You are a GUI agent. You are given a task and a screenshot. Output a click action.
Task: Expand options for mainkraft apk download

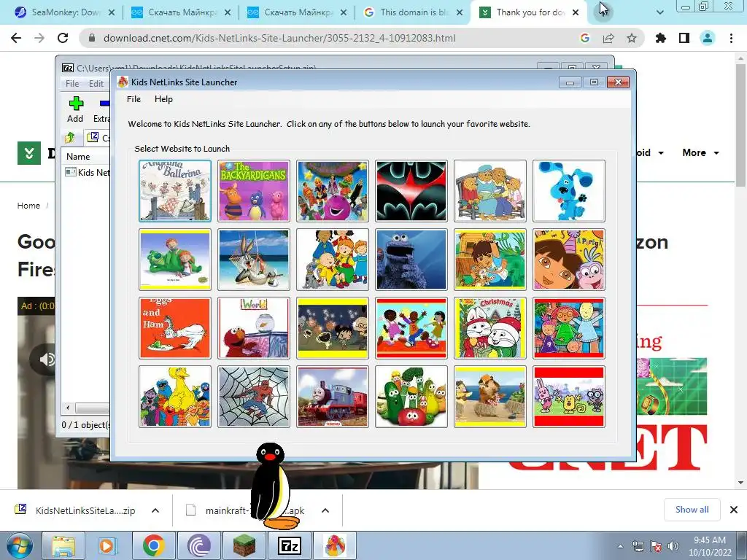tap(325, 510)
